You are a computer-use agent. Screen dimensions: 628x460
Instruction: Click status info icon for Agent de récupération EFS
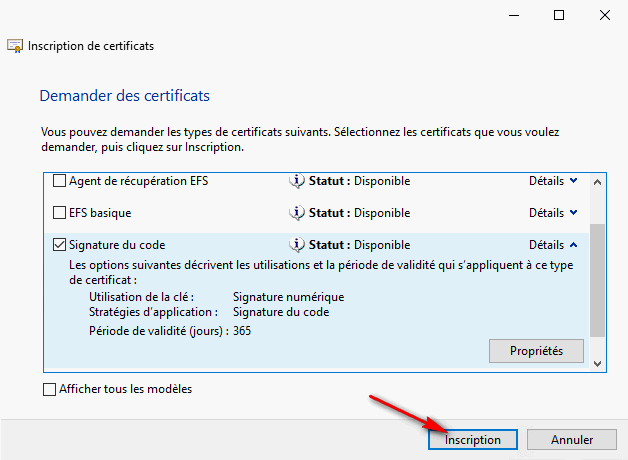tap(297, 181)
